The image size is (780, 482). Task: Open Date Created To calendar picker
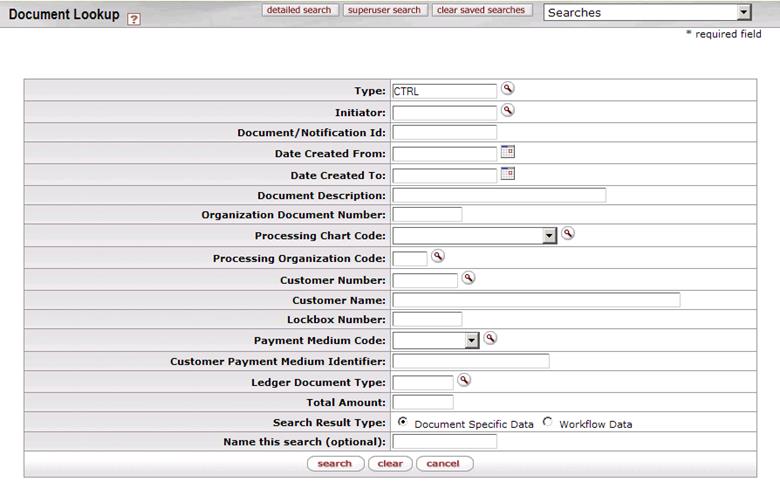tap(507, 174)
